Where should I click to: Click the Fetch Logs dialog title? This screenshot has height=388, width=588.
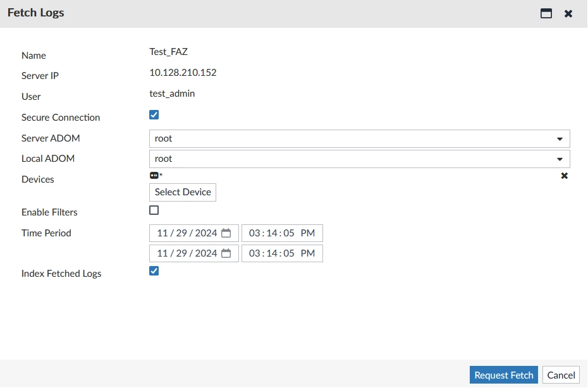[35, 13]
